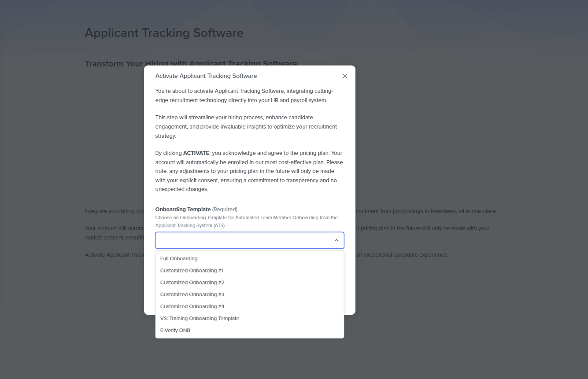
Task: Click the dialog title text
Action: pyautogui.click(x=206, y=76)
